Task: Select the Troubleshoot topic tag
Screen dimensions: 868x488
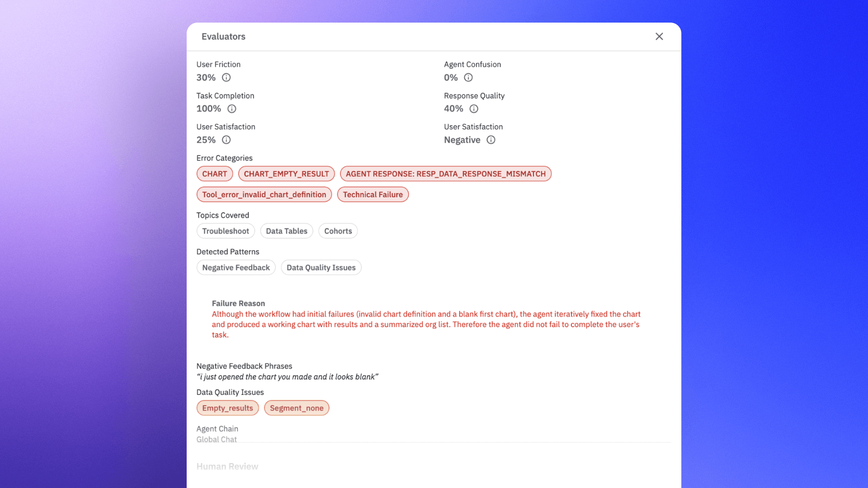Action: coord(226,231)
